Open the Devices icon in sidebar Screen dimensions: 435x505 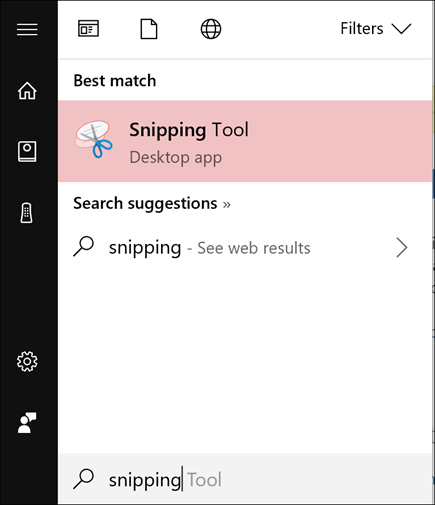[x=27, y=213]
